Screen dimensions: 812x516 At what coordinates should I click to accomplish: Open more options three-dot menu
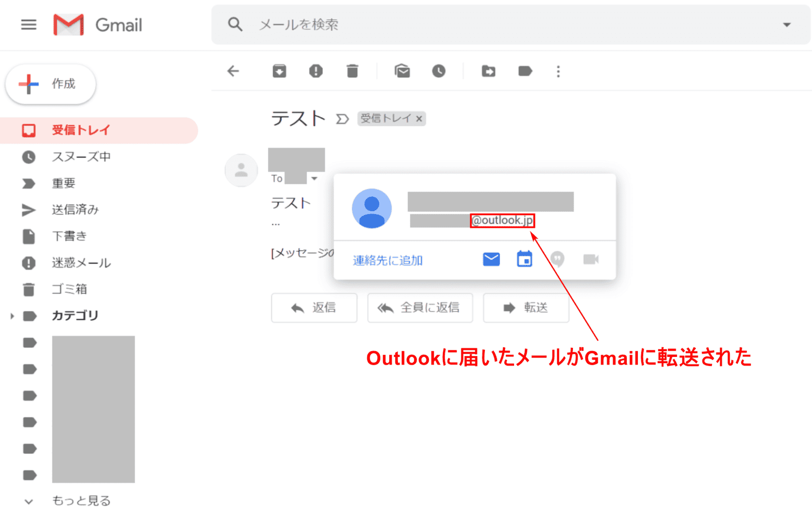558,71
